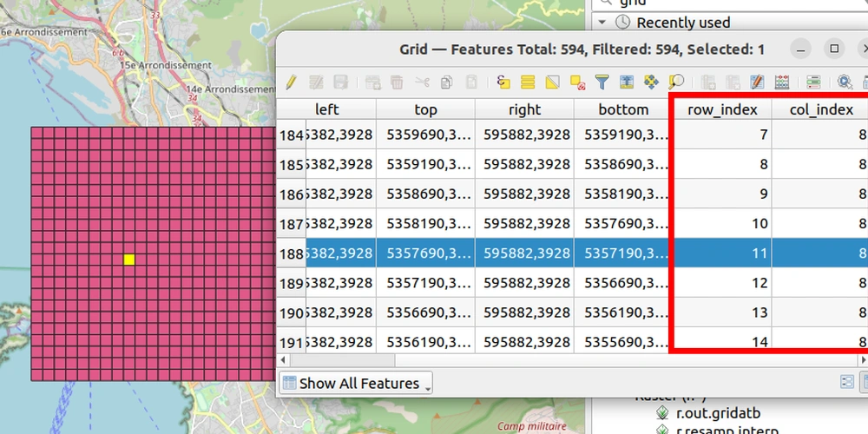Select row number 189 header
Image resolution: width=868 pixels, height=434 pixels.
pyautogui.click(x=291, y=284)
